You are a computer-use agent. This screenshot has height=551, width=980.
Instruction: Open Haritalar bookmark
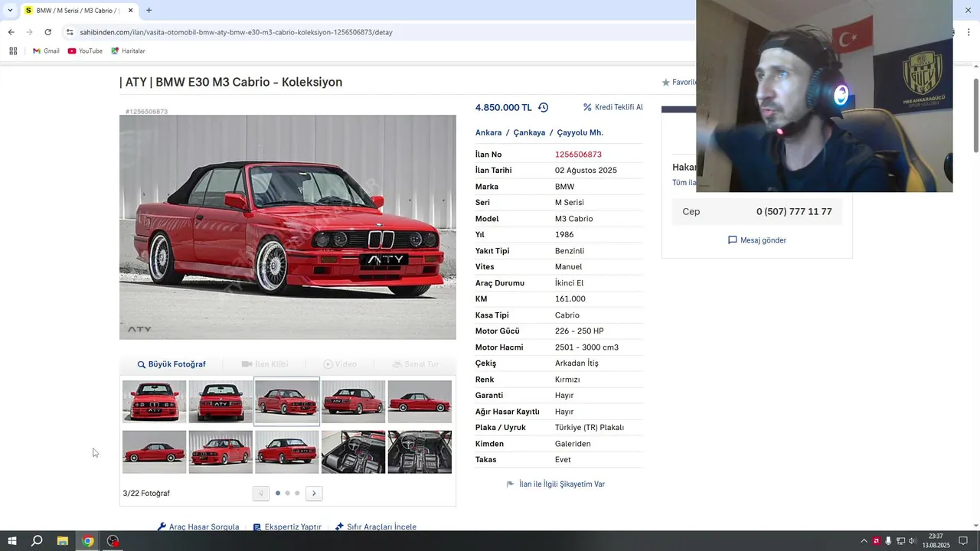click(x=128, y=51)
